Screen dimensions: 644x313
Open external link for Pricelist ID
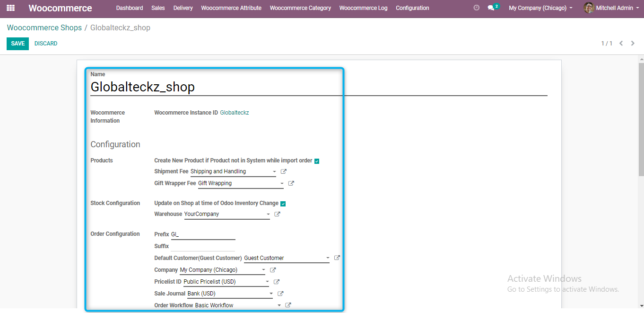pos(277,282)
